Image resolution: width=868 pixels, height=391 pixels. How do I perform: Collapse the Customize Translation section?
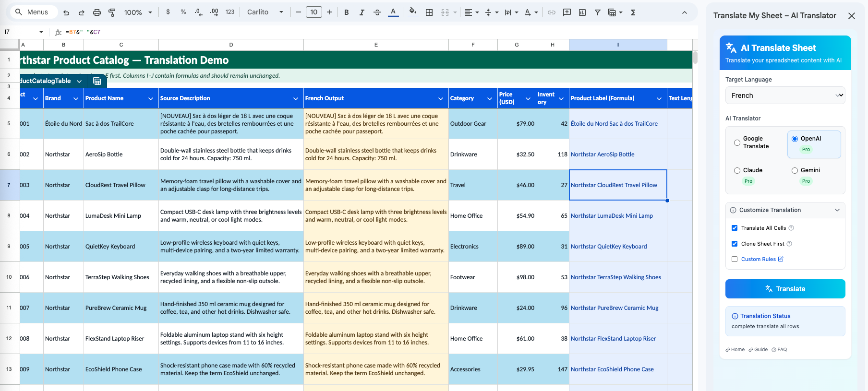pyautogui.click(x=785, y=210)
